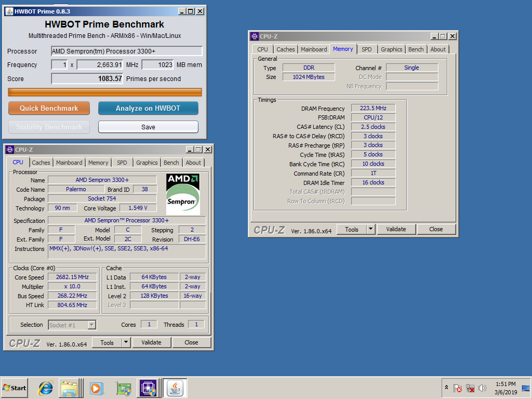Click CPU-Z icon in the CPU window title bar

click(10, 150)
